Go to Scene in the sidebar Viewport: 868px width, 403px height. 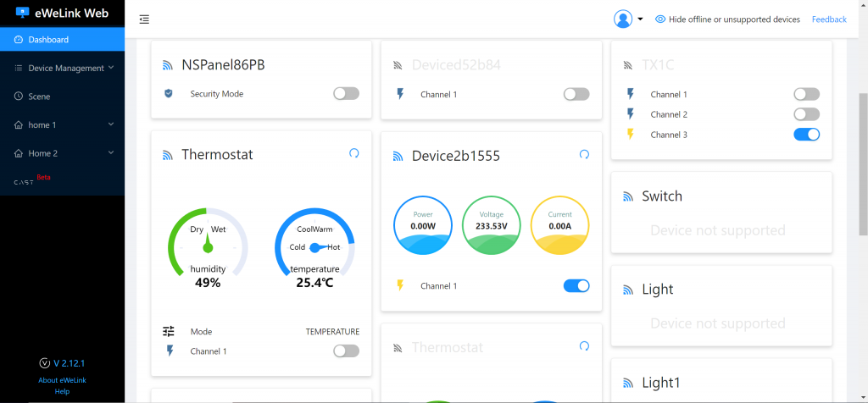(x=39, y=97)
